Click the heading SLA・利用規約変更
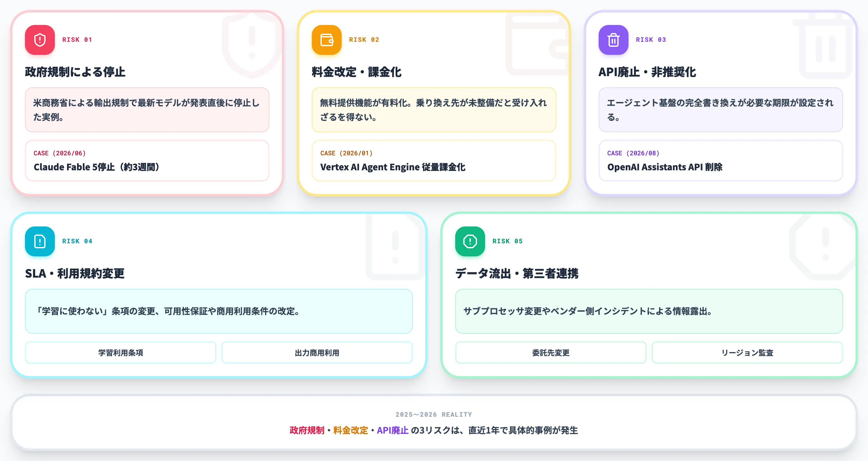The width and height of the screenshot is (868, 461). tap(75, 273)
